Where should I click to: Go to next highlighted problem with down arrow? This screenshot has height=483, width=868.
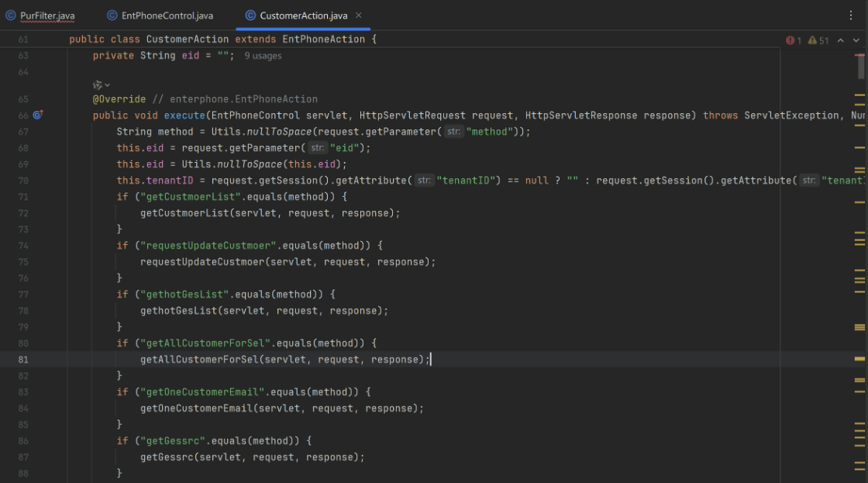856,40
